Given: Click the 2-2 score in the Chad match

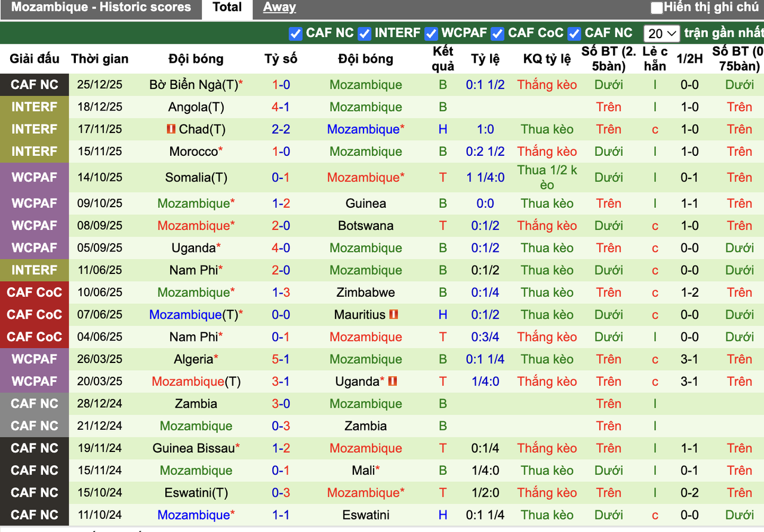Looking at the screenshot, I should [x=281, y=129].
